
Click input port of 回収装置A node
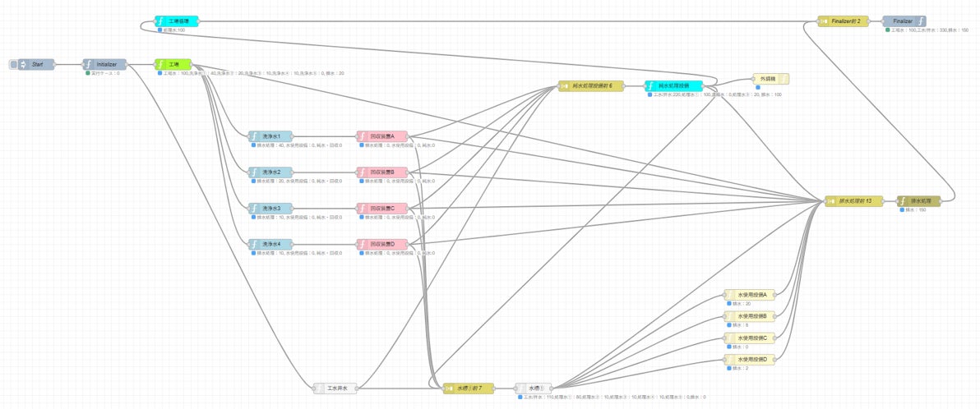point(356,136)
